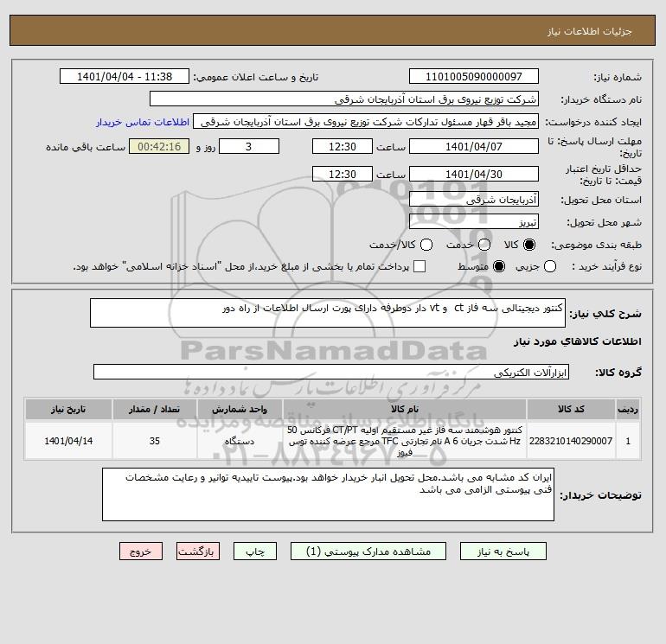The width and height of the screenshot is (666, 644).
Task: Click the تاریخ نیاز column header
Action: pos(68,409)
